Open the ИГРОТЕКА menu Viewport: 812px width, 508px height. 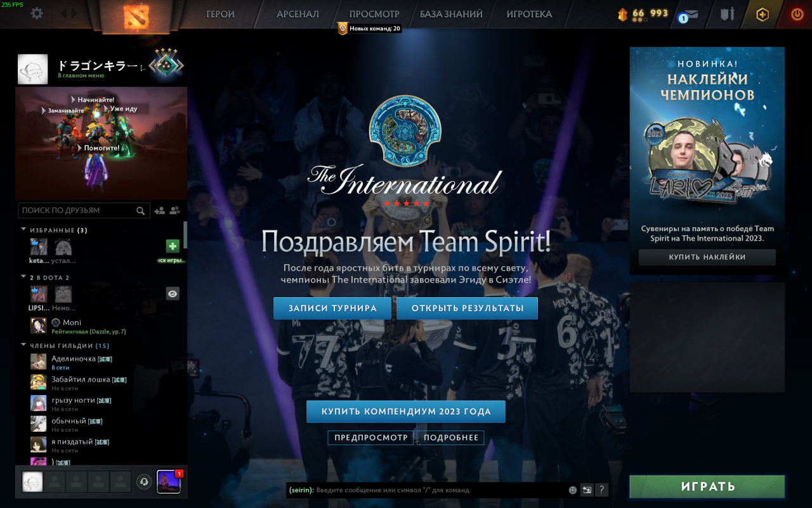529,14
